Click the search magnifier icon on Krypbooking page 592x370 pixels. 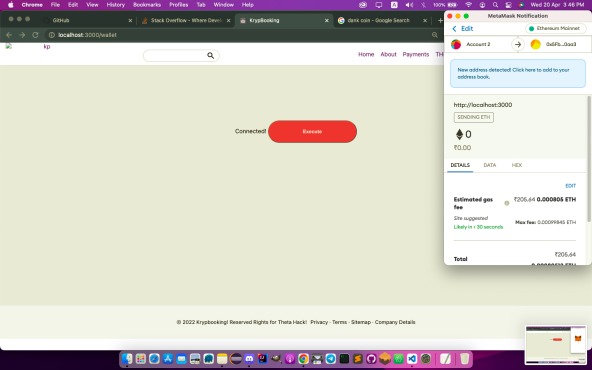(x=211, y=56)
